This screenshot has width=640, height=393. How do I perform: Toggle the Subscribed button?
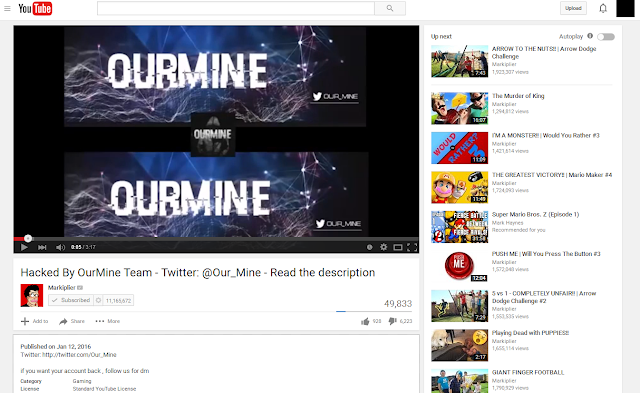[x=71, y=300]
